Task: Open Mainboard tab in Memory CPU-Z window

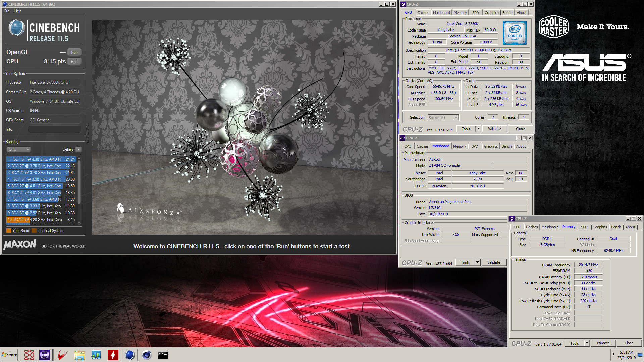Action: tap(550, 227)
